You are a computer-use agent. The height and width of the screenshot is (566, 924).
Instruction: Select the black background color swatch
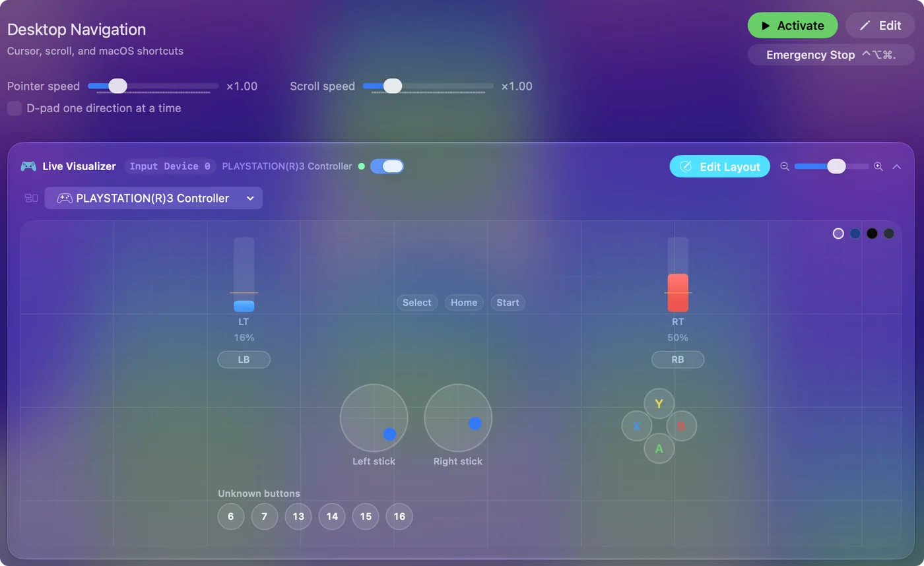tap(872, 234)
